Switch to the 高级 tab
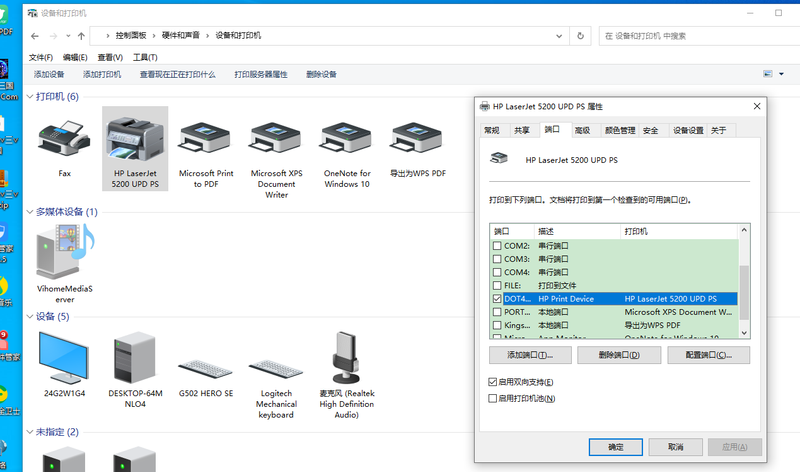The image size is (800, 472). click(582, 130)
